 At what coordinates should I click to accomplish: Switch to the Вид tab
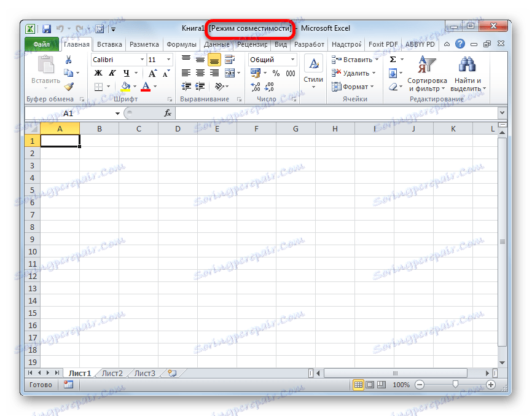click(281, 44)
